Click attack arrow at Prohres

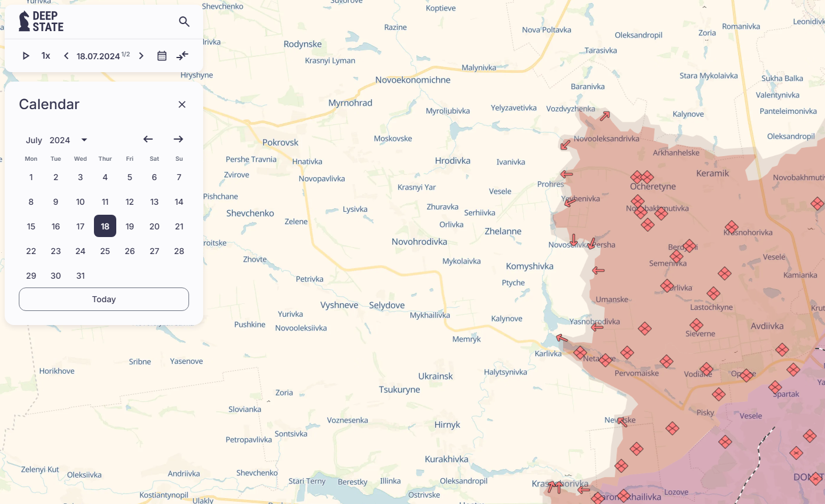coord(566,174)
